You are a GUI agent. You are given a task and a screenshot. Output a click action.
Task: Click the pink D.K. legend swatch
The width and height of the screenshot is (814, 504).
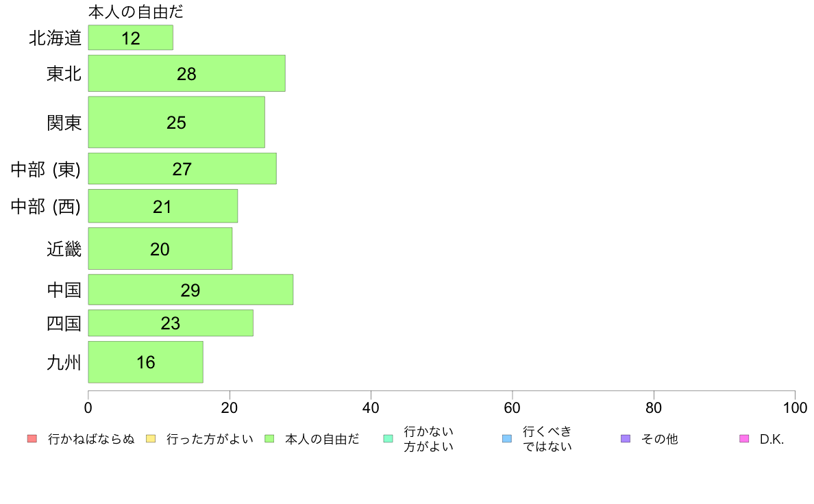tap(744, 438)
